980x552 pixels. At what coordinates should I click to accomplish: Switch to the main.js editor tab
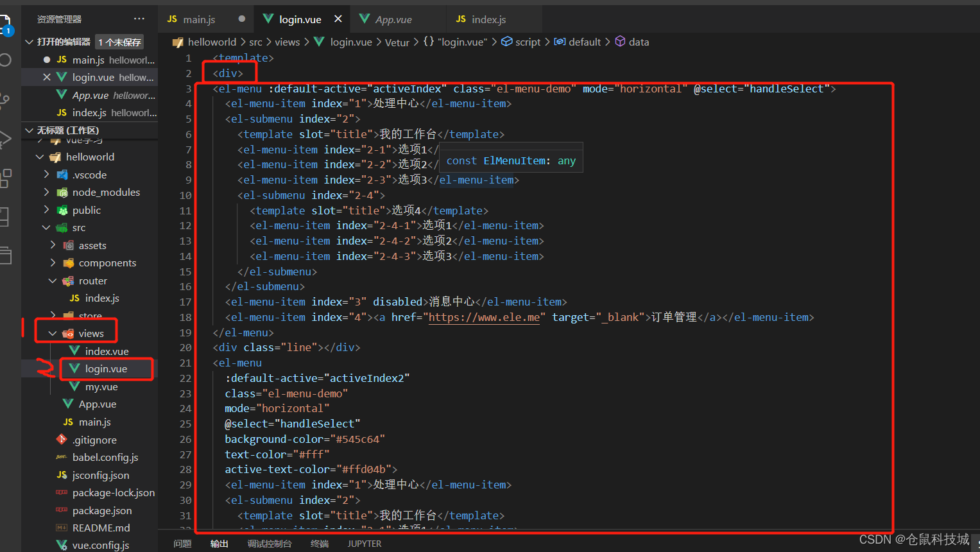(x=205, y=19)
